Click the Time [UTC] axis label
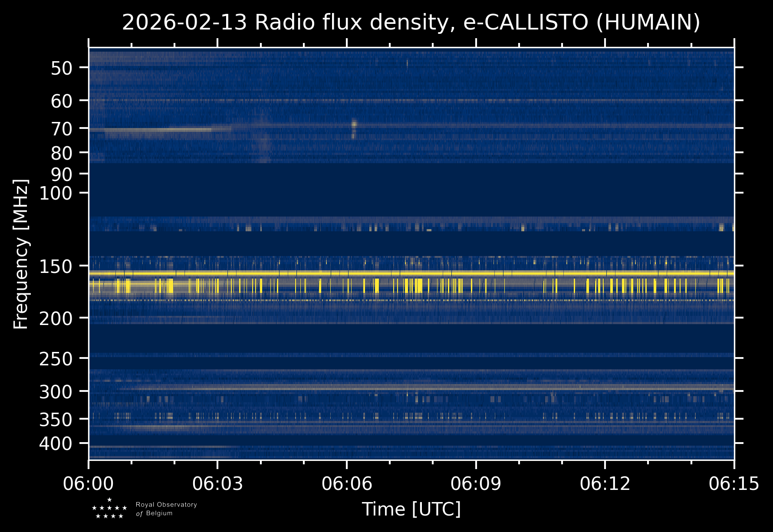Screen dimensions: 773x532 tap(411, 509)
